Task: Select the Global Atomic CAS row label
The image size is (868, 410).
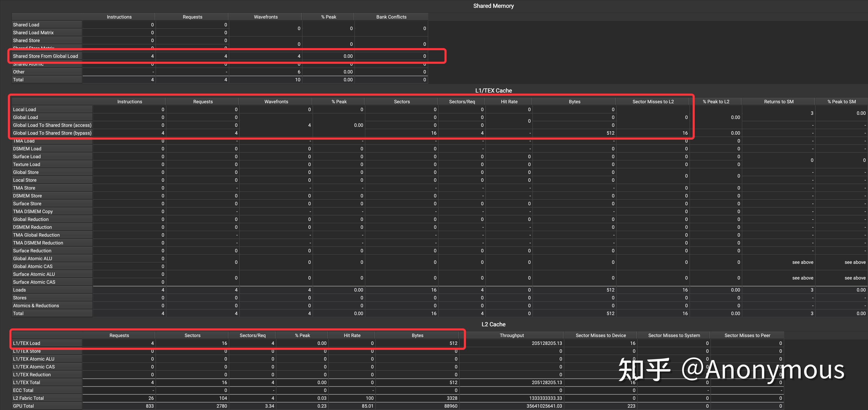Action: [33, 266]
